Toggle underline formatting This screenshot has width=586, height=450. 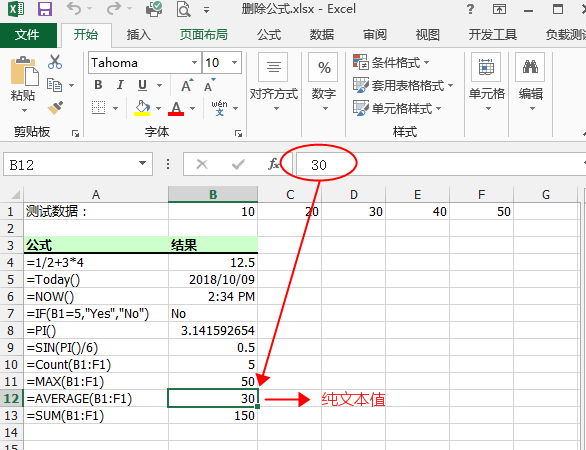142,85
